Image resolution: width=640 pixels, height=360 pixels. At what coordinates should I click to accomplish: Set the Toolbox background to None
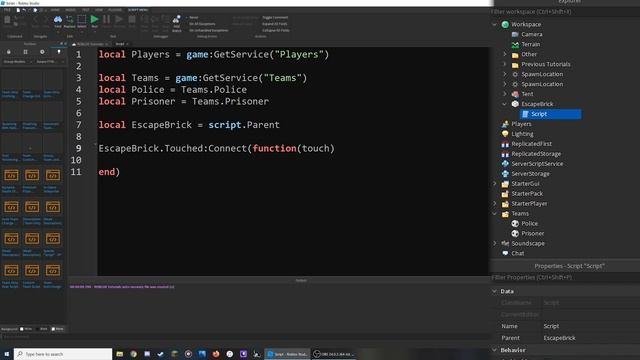click(58, 329)
